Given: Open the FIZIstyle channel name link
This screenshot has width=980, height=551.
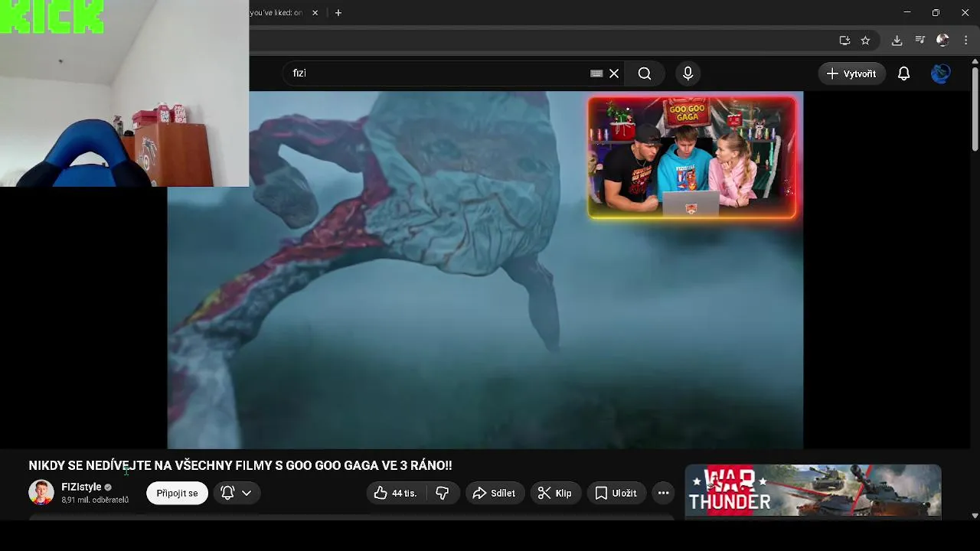Looking at the screenshot, I should [81, 487].
